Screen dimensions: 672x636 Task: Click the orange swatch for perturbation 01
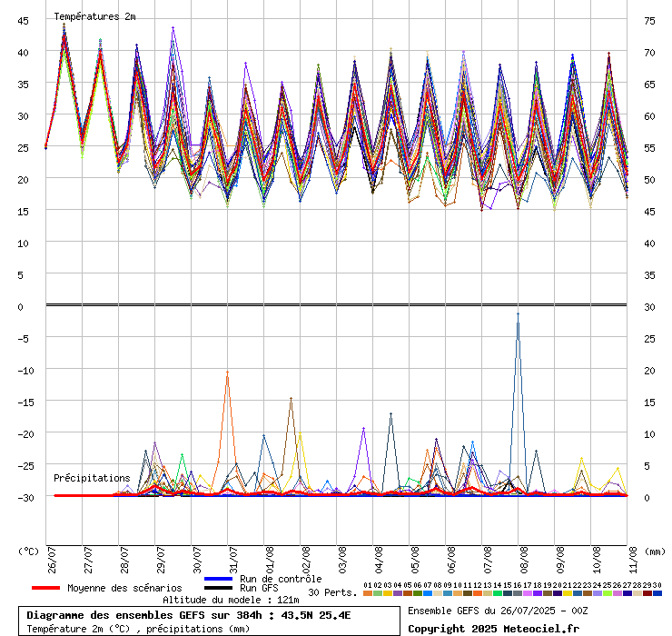click(x=367, y=593)
